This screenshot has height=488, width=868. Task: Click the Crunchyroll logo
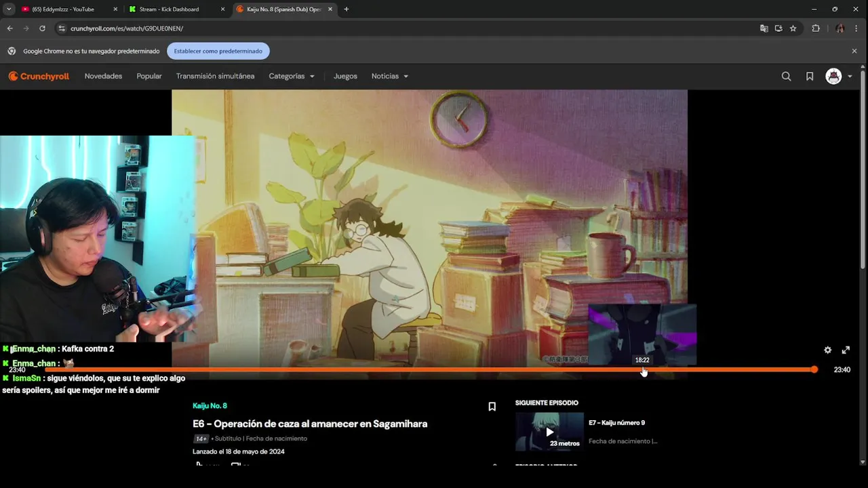39,77
